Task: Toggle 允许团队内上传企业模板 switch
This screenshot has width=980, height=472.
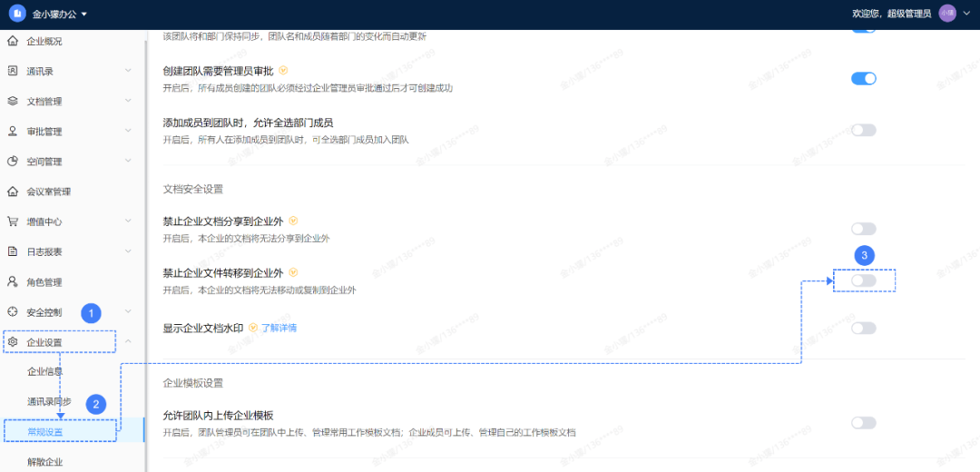Action: 864,423
